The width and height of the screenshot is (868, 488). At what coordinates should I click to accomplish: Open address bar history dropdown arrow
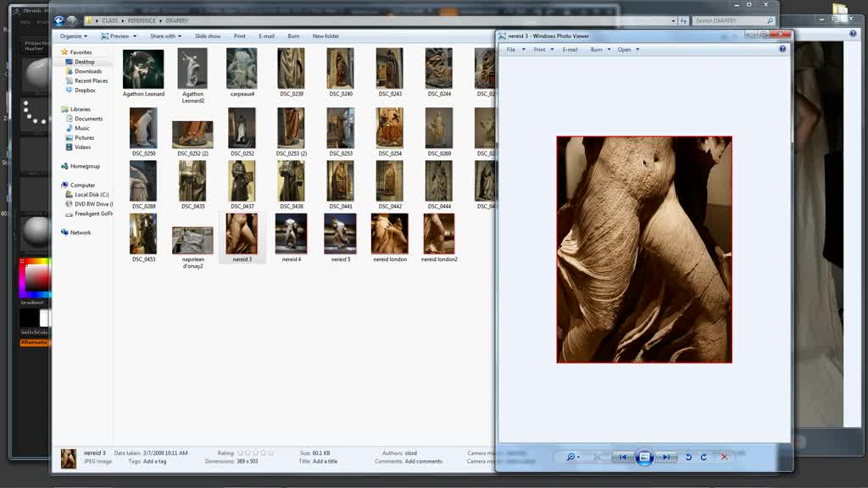click(x=673, y=20)
